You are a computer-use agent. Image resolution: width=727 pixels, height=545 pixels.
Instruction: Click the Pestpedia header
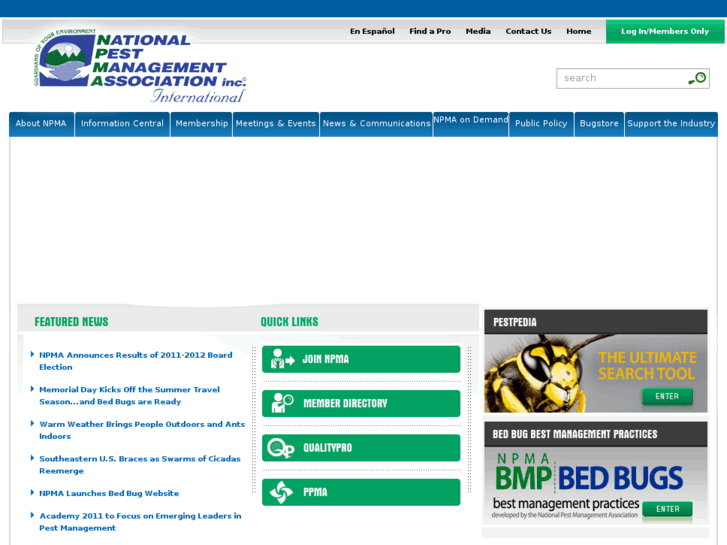596,322
